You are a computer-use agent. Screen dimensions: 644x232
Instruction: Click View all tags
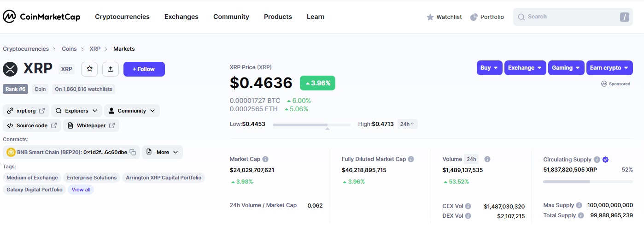pyautogui.click(x=81, y=190)
